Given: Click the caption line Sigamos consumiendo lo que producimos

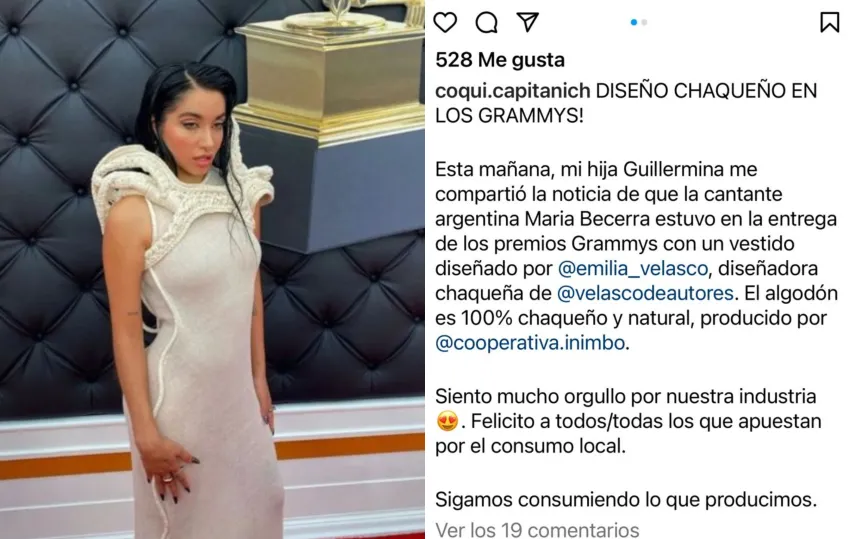Looking at the screenshot, I should click(x=626, y=499).
